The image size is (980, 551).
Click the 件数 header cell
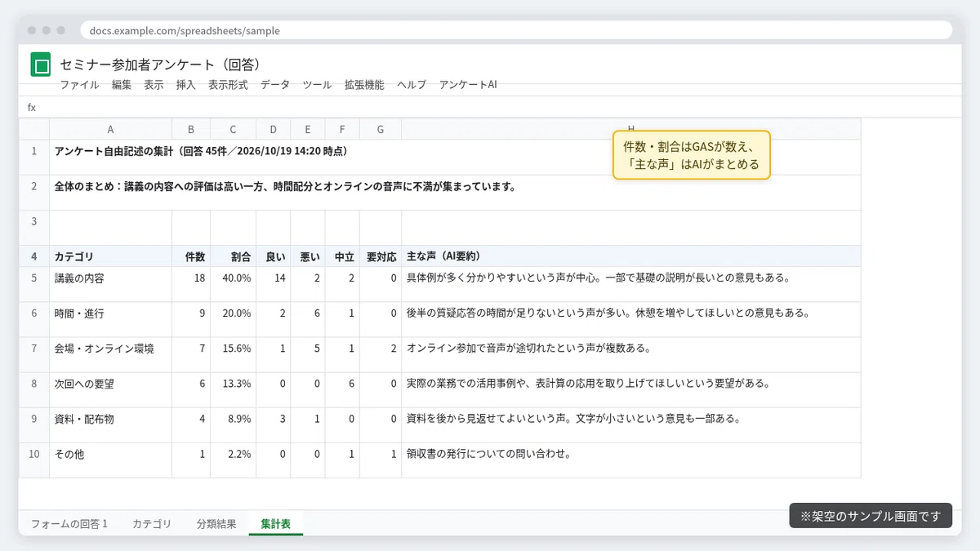[x=191, y=256]
